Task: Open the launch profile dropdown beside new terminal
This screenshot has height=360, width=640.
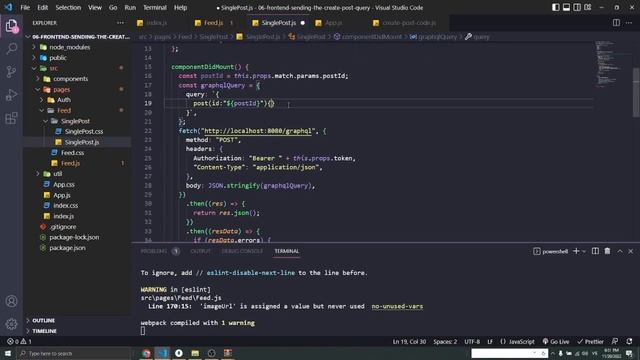Action: click(x=584, y=251)
